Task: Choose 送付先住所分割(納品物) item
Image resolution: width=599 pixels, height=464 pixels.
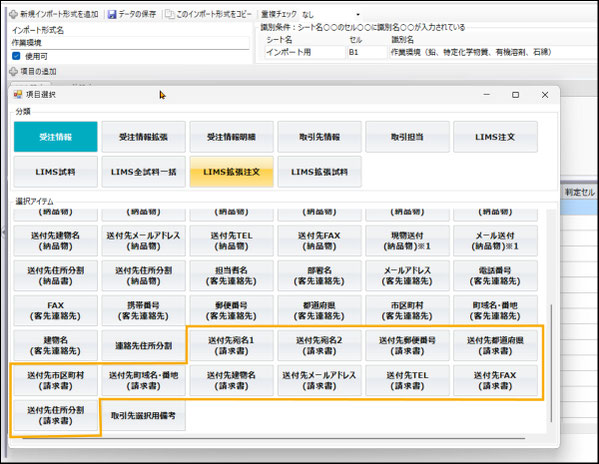Action: click(144, 275)
